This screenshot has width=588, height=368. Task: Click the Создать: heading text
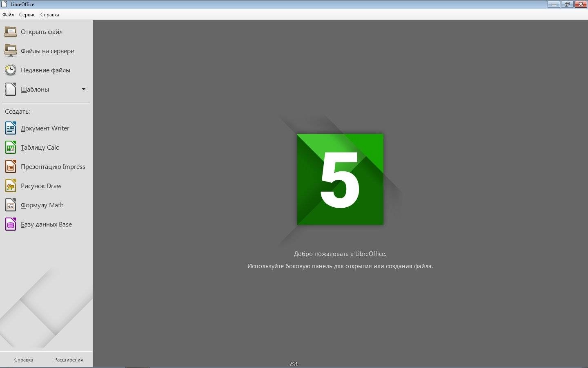click(18, 112)
